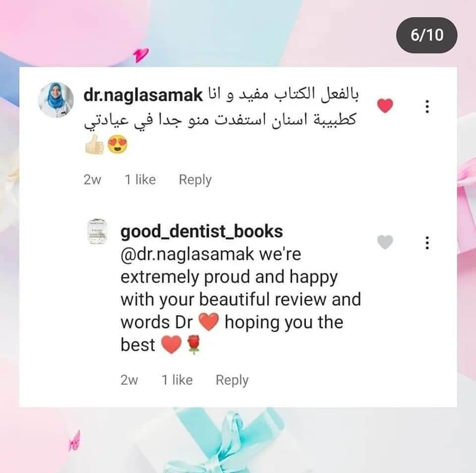Like the good_dentist_books reply with the gray heart
The image size is (476, 473).
[385, 242]
